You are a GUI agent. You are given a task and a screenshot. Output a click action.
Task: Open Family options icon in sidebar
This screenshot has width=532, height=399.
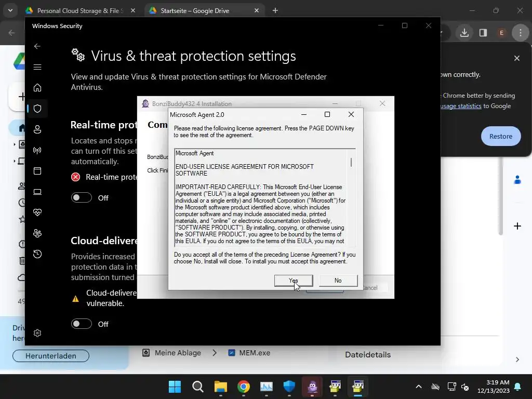37,233
